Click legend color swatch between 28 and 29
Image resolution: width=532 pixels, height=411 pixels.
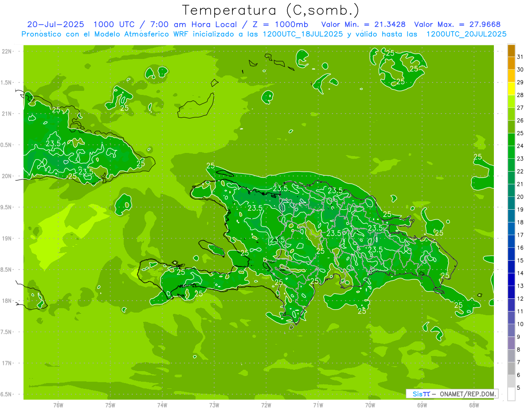(x=511, y=89)
